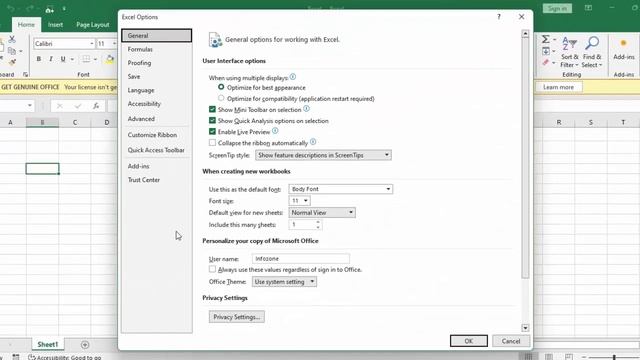Viewport: 640px width, 360px height.
Task: Open Find & Select magnifier
Action: point(592,52)
